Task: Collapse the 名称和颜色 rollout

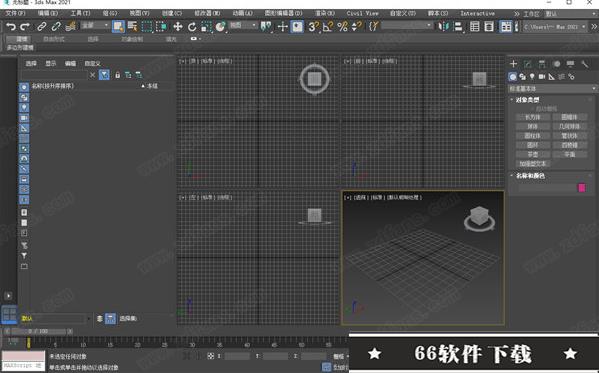Action: [x=529, y=176]
